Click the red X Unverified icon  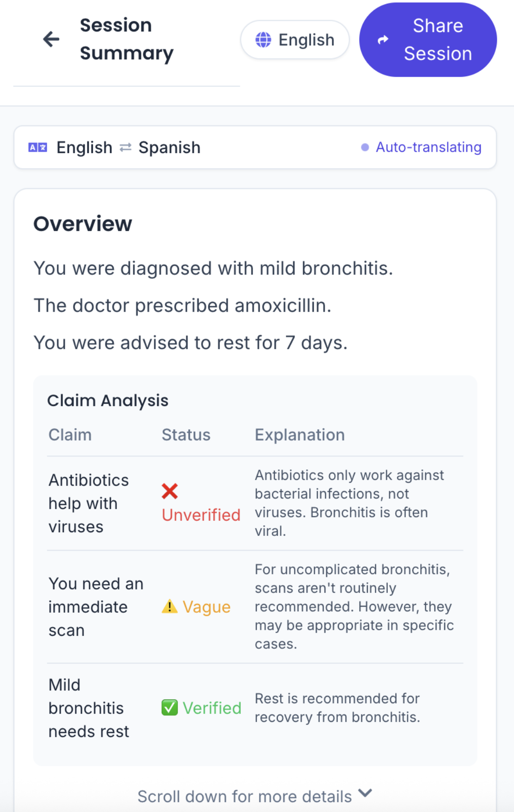coord(170,491)
